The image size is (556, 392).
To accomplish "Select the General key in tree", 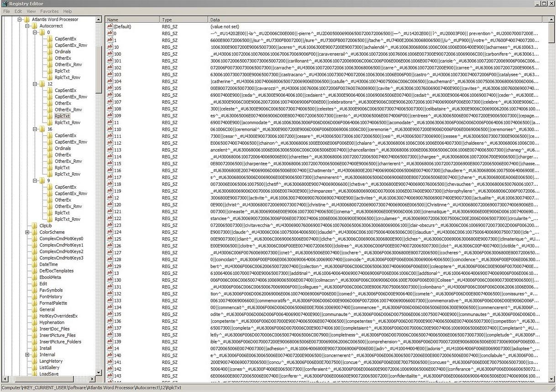I will pyautogui.click(x=47, y=309).
